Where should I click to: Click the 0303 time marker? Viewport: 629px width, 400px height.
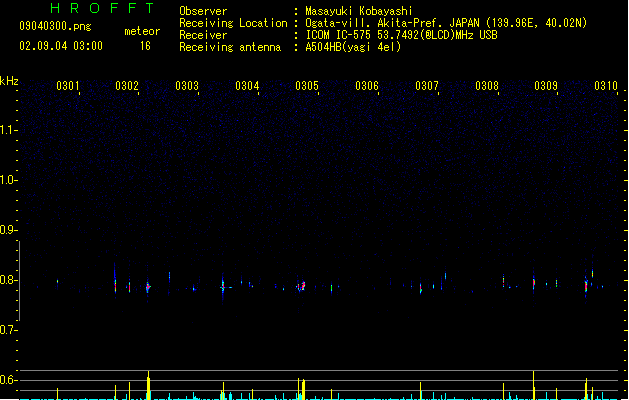click(x=187, y=86)
